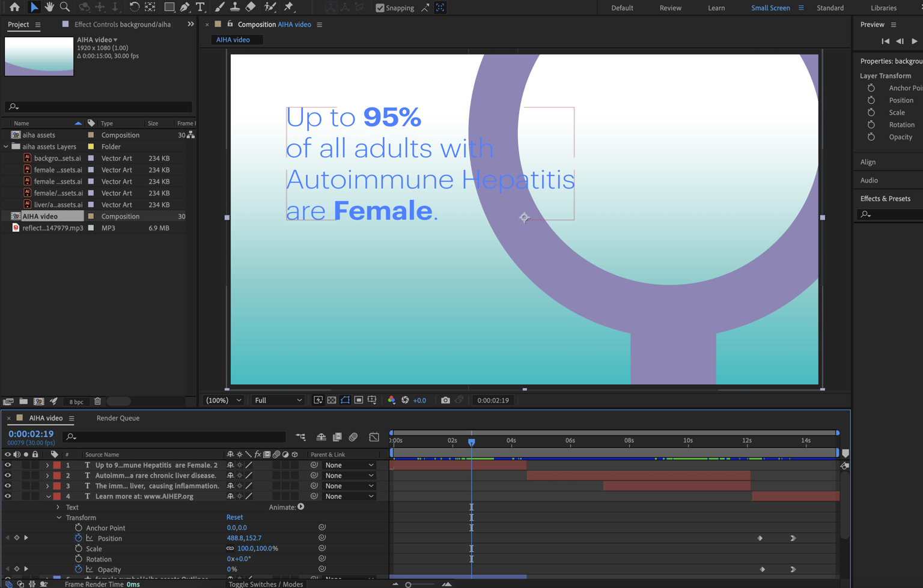Open layer 1 Parent None dropdown
This screenshot has width=923, height=588.
349,465
